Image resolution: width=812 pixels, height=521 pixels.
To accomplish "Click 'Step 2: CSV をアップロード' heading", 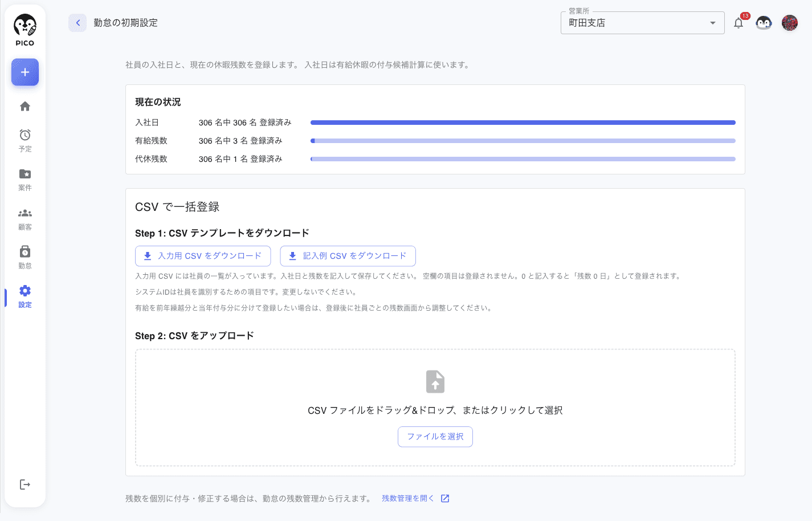I will [194, 336].
